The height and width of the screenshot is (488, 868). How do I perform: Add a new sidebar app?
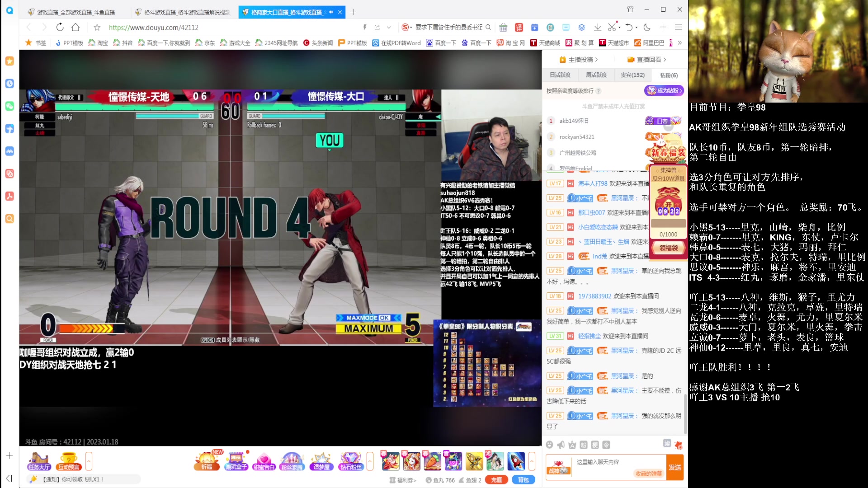point(9,455)
